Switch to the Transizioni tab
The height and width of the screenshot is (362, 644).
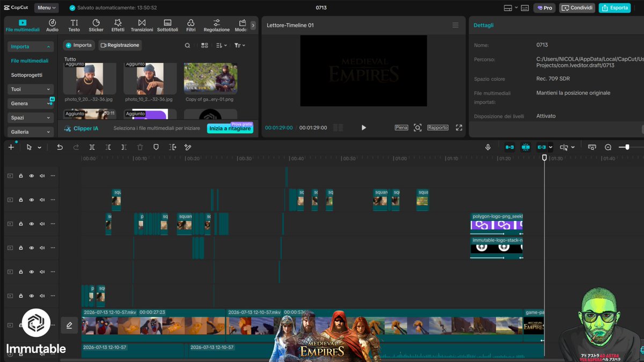(x=142, y=25)
